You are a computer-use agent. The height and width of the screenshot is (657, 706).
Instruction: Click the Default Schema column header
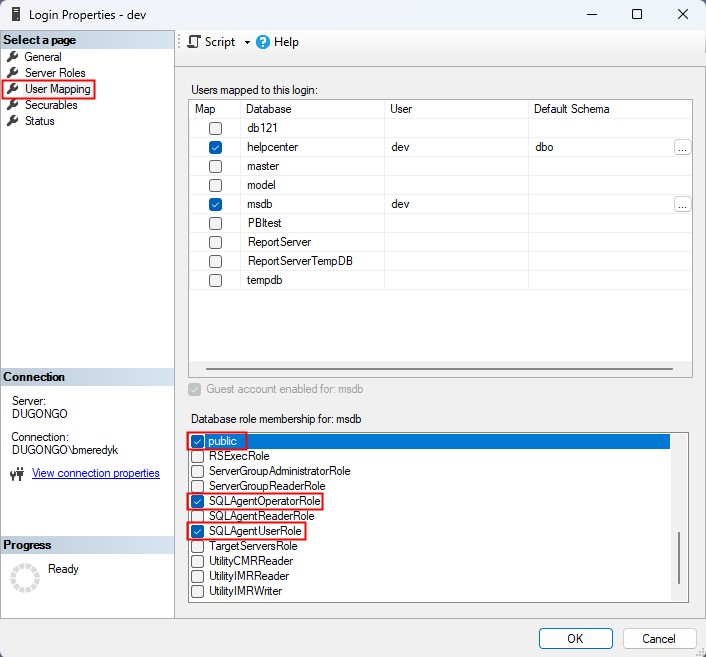[x=610, y=109]
